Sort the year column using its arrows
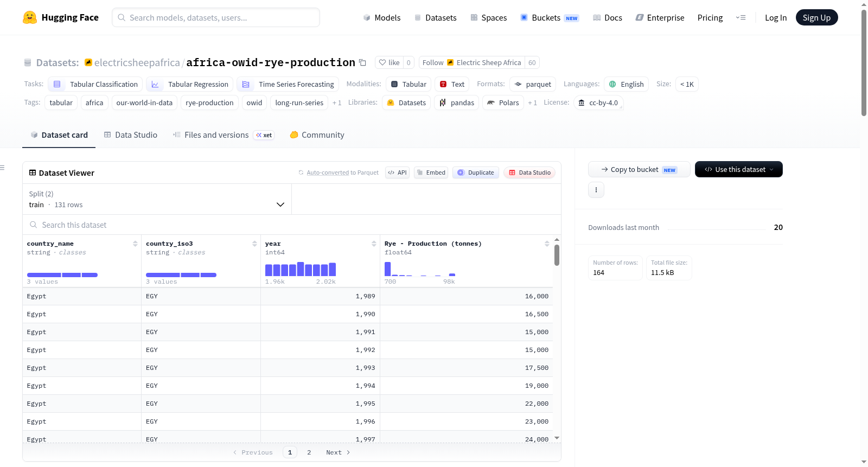This screenshot has height=467, width=868. coord(374,244)
